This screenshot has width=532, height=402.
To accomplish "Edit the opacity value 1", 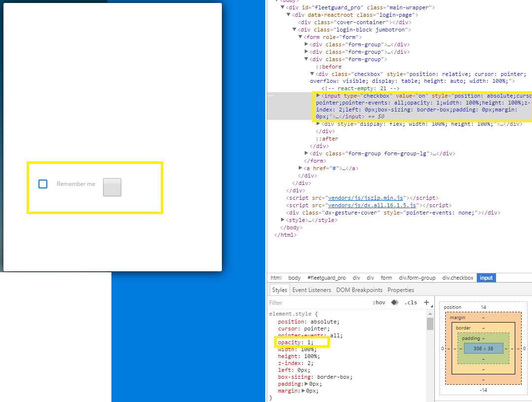I will tap(309, 342).
